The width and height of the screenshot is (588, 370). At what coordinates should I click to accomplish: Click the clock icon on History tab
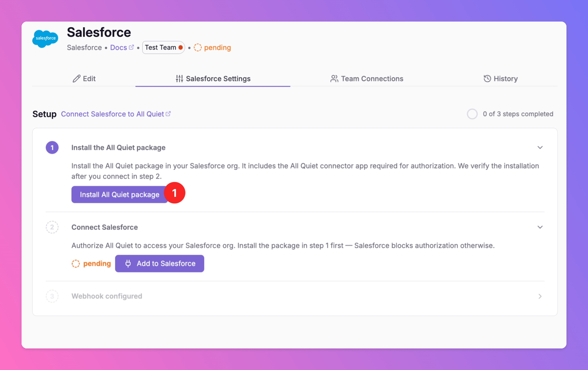pyautogui.click(x=487, y=78)
